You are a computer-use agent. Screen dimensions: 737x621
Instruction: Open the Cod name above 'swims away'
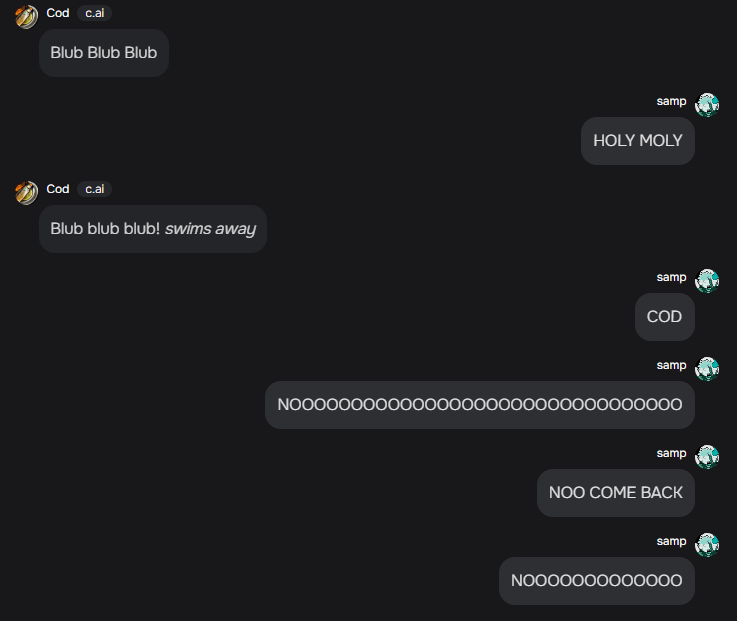58,189
